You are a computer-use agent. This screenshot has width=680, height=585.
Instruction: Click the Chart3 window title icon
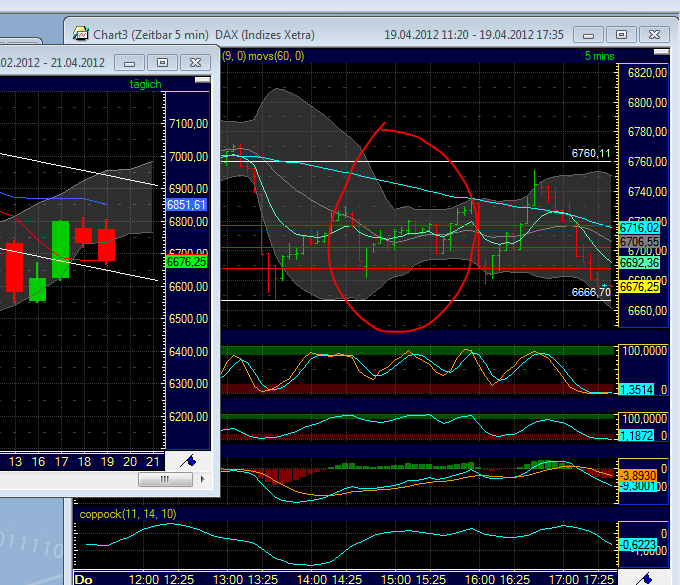[81, 34]
